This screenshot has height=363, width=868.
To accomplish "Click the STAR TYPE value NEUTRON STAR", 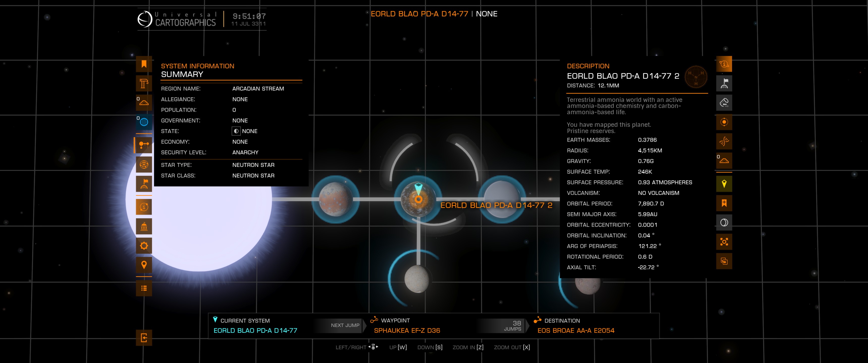I will [253, 165].
